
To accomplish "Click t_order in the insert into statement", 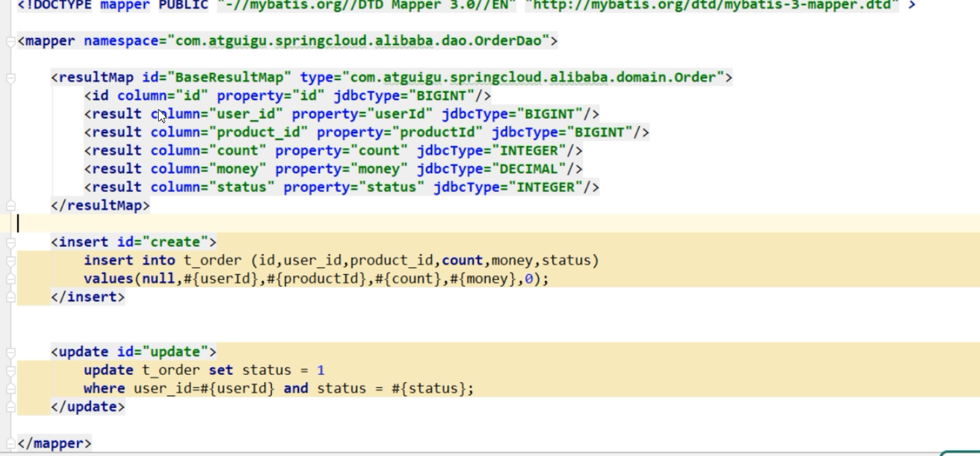I will pos(212,261).
